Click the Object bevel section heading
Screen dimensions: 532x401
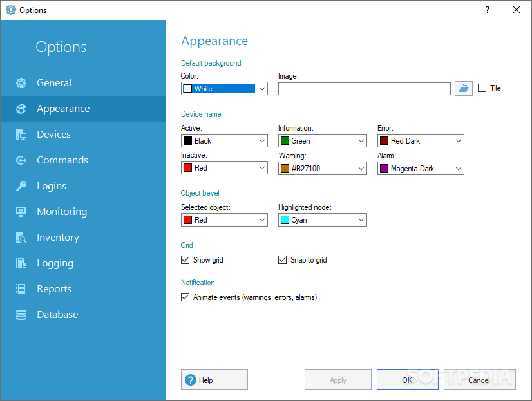[x=200, y=193]
